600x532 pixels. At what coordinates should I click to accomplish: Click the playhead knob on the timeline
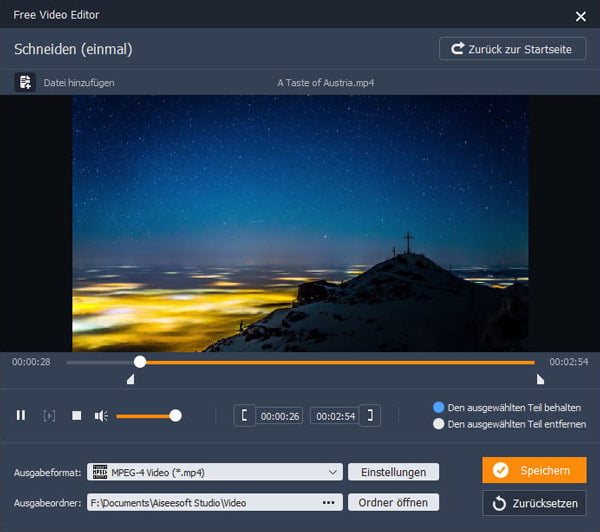tap(140, 362)
